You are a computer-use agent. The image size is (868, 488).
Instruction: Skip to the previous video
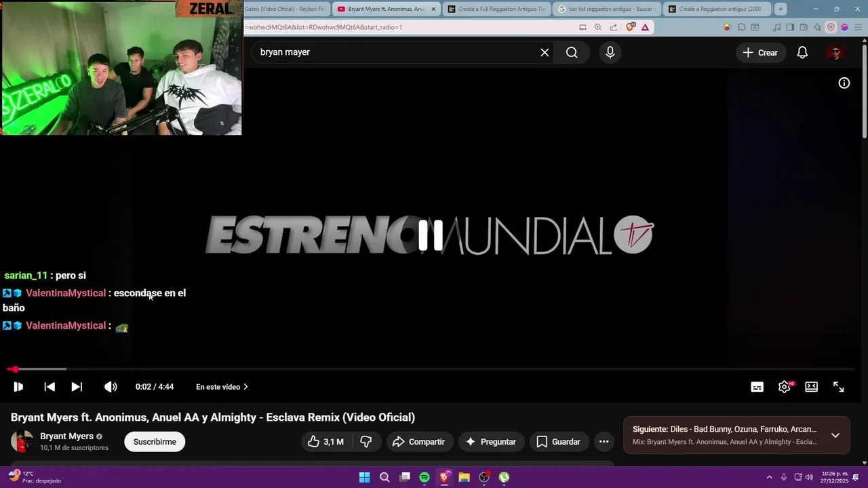[50, 387]
